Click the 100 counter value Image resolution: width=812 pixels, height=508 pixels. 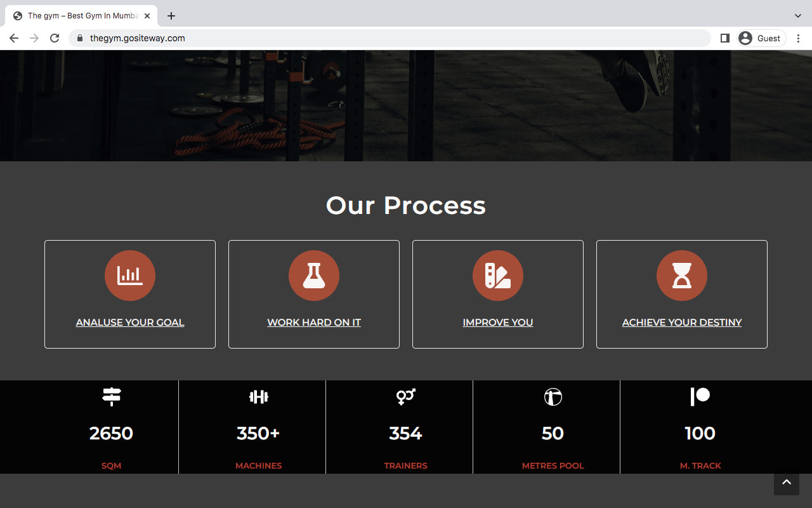(x=700, y=433)
